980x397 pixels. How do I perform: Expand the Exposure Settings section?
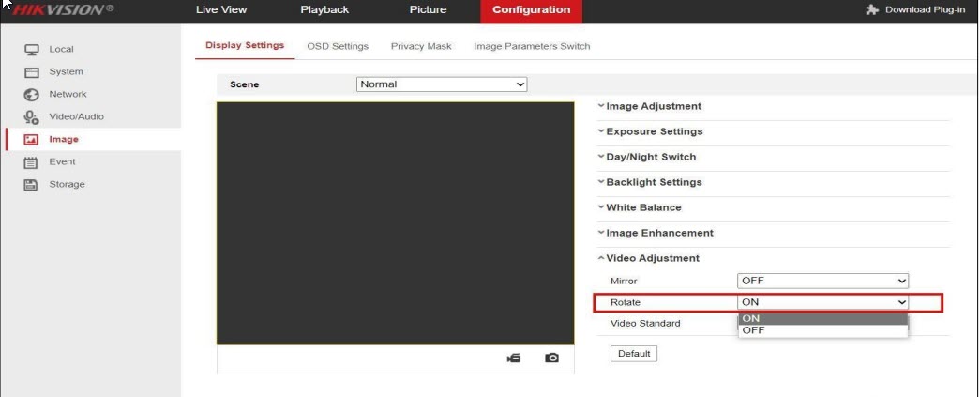click(x=654, y=131)
